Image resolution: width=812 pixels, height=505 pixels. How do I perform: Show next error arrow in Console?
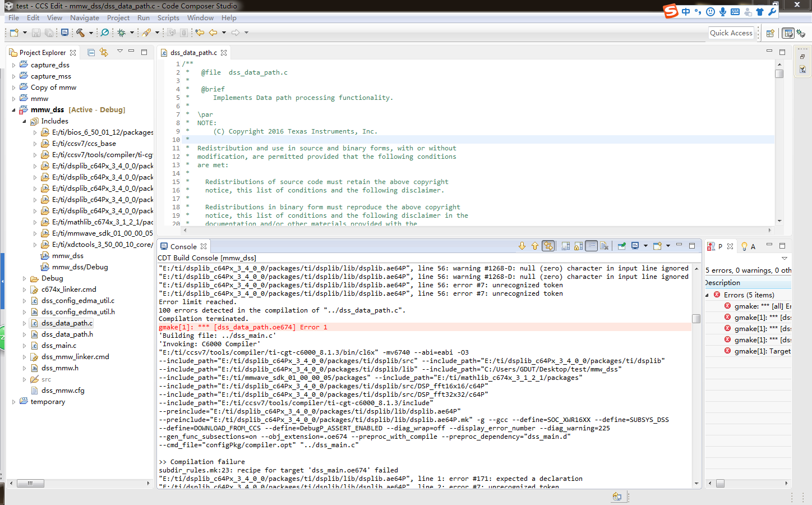(522, 246)
